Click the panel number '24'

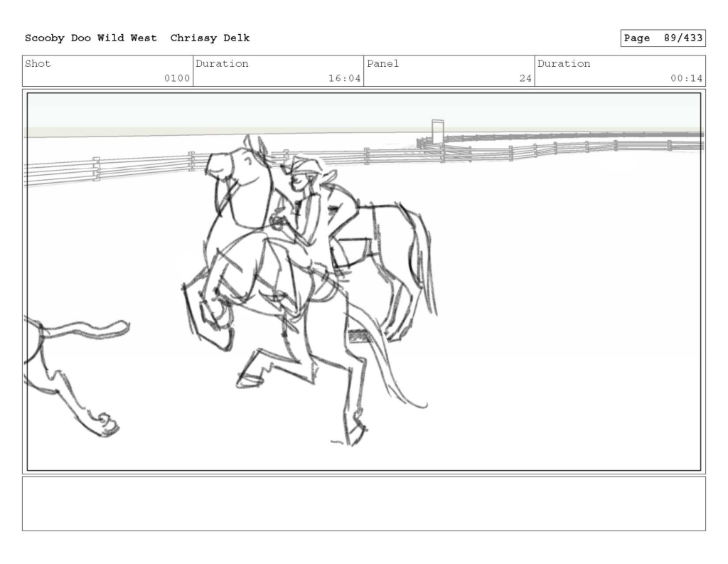coord(525,78)
